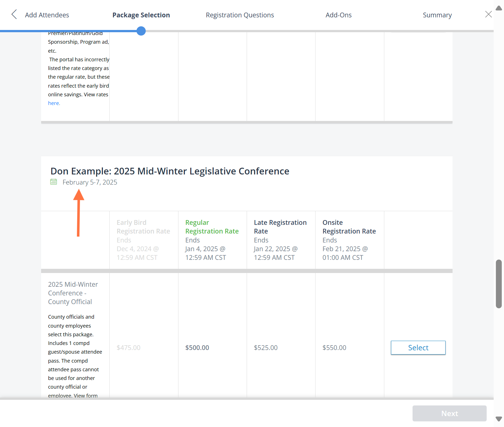The image size is (504, 427).
Task: Click the Onsite Registration Rate header
Action: (x=349, y=227)
